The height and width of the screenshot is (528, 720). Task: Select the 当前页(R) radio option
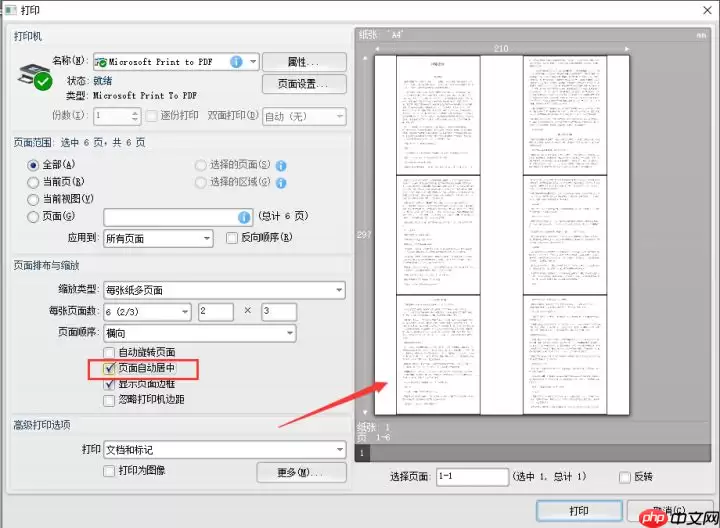point(33,183)
